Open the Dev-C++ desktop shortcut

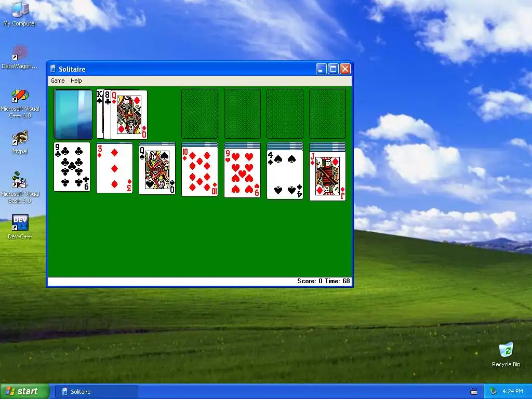pyautogui.click(x=20, y=227)
